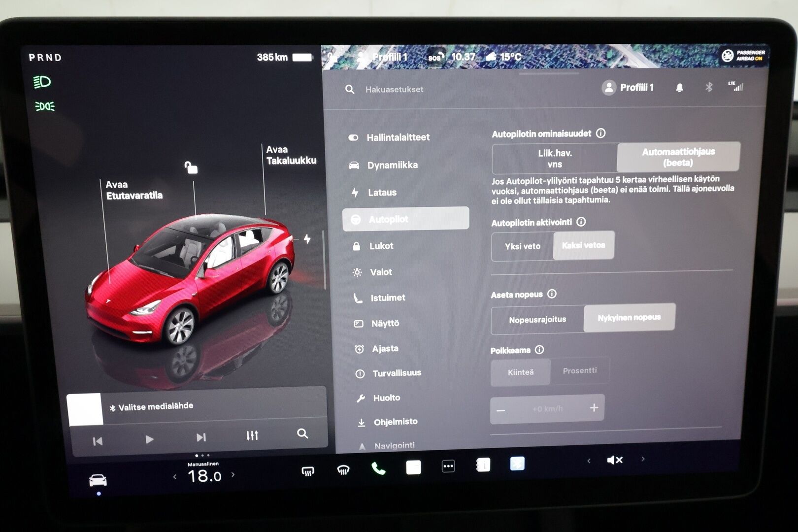This screenshot has width=798, height=532.
Task: Tap the car controls icon in bottom bar
Action: point(98,480)
